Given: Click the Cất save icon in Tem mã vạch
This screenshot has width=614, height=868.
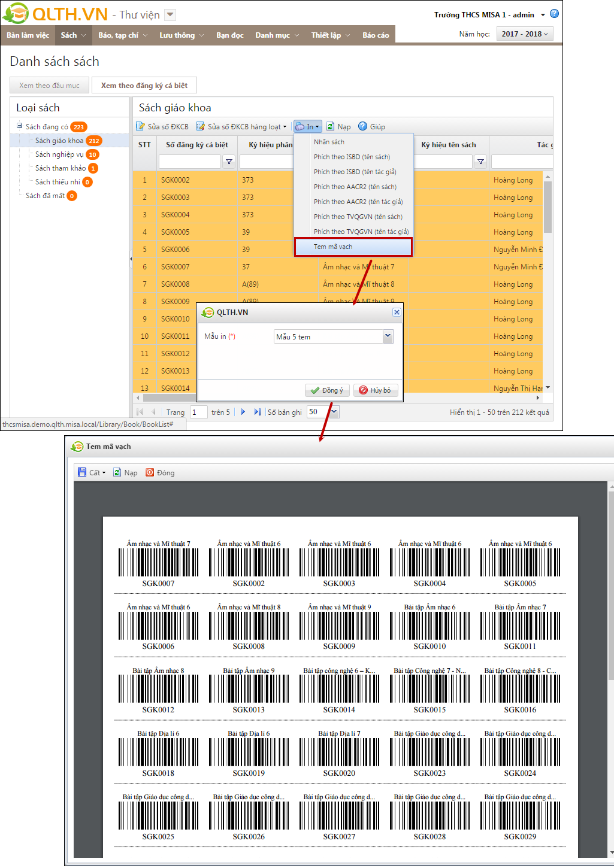Looking at the screenshot, I should tap(82, 472).
